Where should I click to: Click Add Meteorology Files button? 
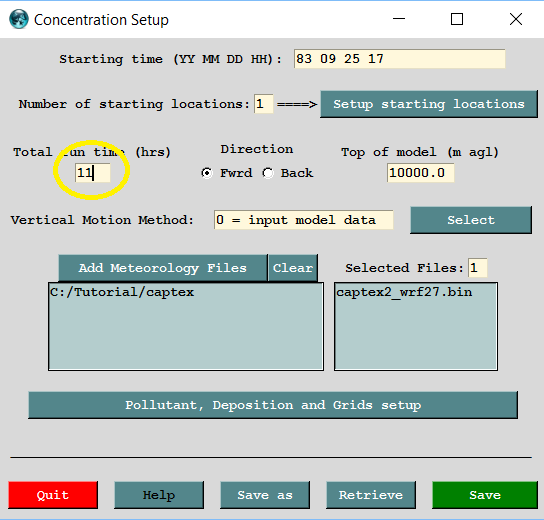click(x=163, y=268)
